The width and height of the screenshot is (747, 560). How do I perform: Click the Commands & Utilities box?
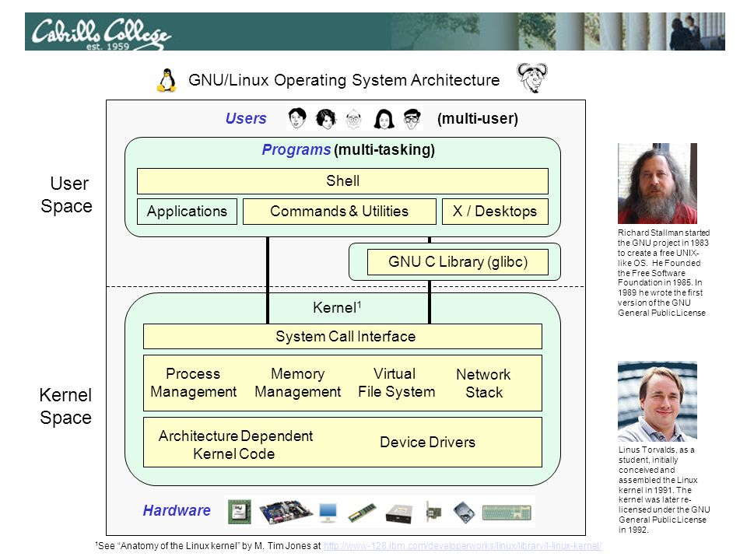tap(339, 212)
